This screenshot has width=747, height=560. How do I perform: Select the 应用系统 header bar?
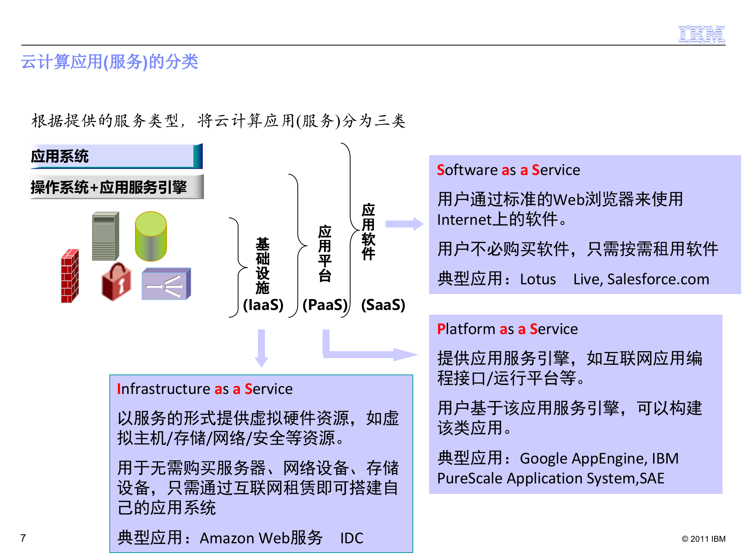(x=116, y=156)
